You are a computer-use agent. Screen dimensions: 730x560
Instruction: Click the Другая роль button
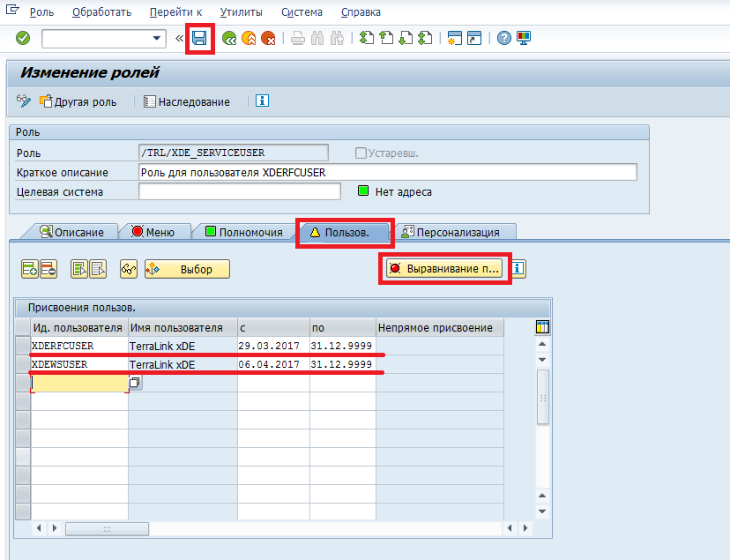[x=78, y=101]
